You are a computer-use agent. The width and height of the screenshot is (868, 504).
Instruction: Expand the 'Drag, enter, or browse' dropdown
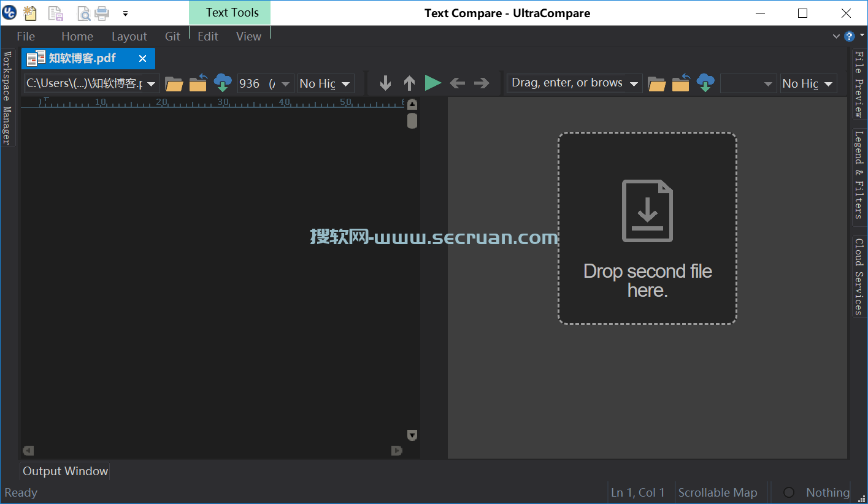click(x=634, y=84)
